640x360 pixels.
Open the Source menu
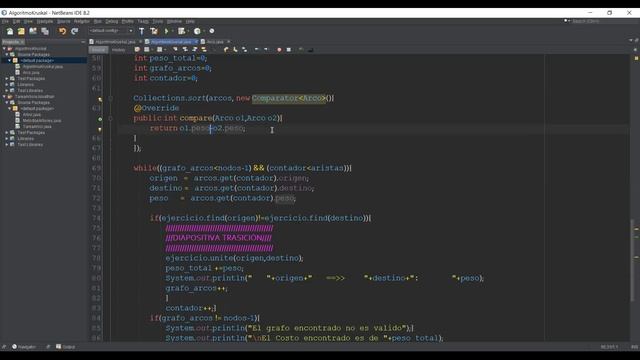pos(64,21)
